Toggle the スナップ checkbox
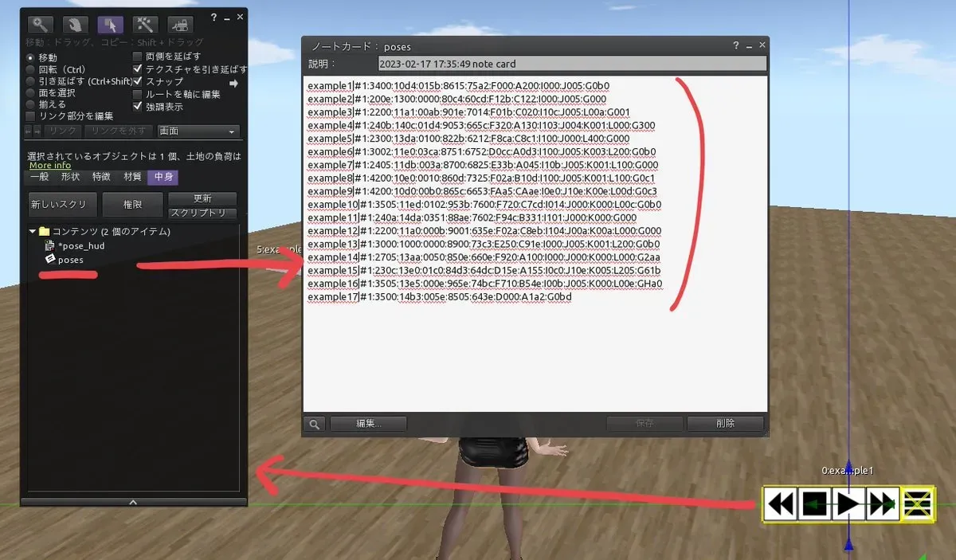 coord(138,81)
